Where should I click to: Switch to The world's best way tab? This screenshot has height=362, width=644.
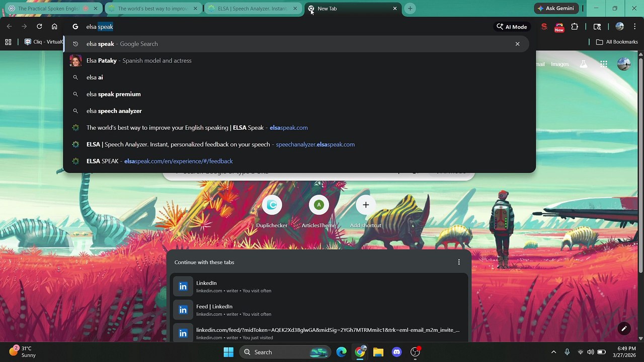point(152,9)
